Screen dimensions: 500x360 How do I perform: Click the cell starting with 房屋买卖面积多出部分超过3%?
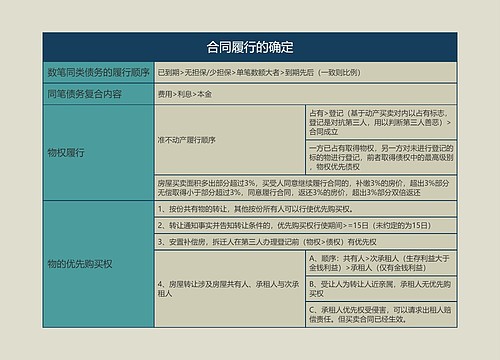coord(305,188)
